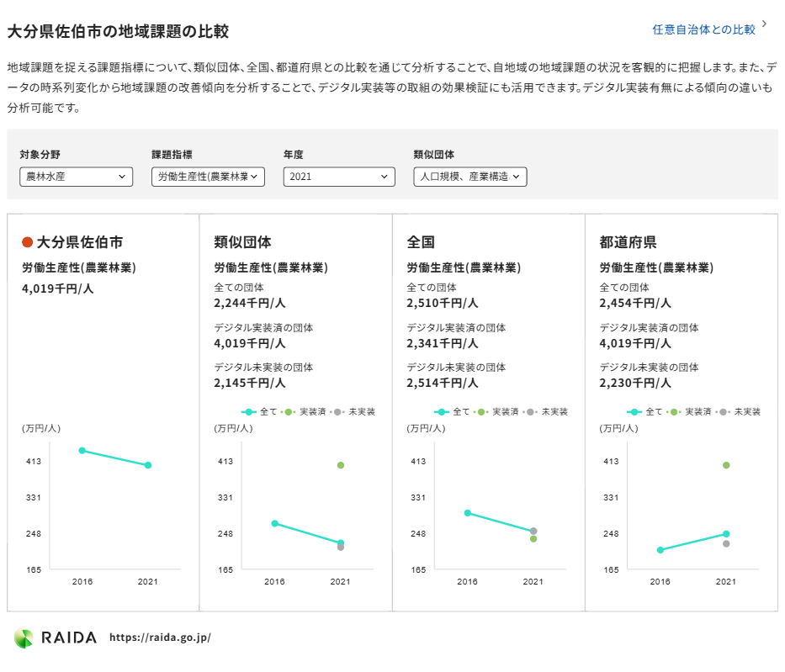
Task: Click the https://raida.go.jp/ URL text
Action: (x=160, y=638)
